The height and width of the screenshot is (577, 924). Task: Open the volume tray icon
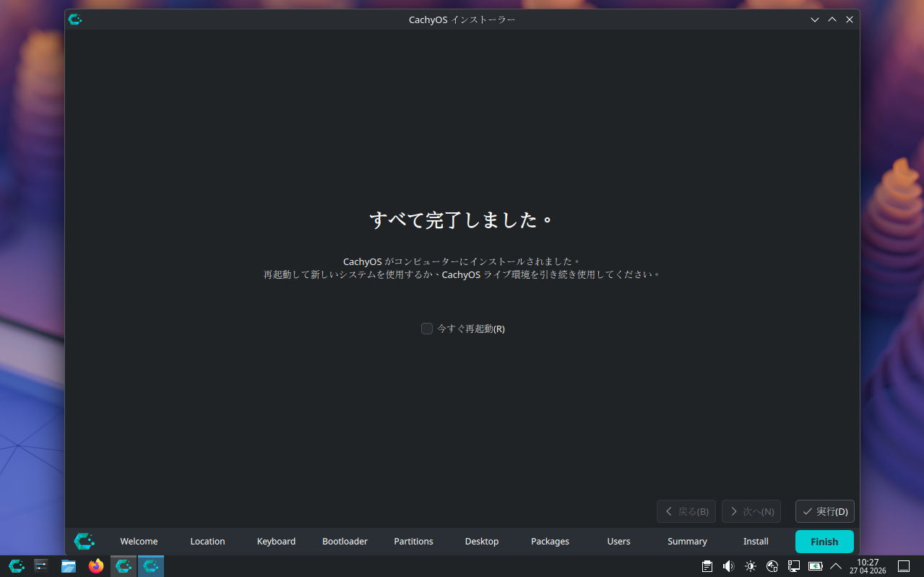[x=729, y=566]
